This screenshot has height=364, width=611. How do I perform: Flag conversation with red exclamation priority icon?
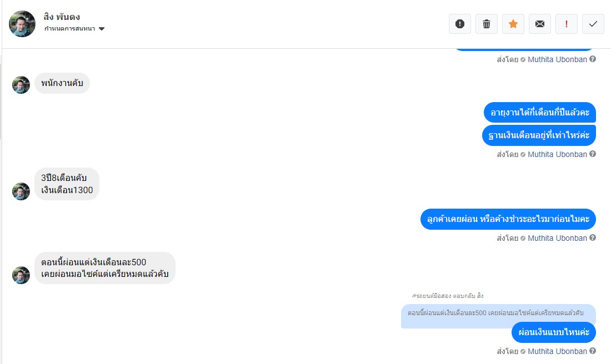click(566, 24)
